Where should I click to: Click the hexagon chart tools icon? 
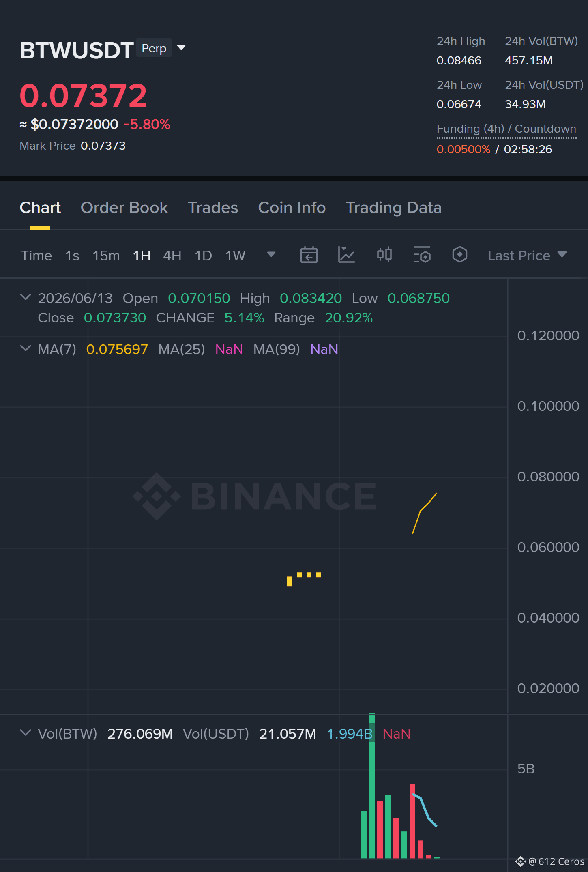click(459, 255)
